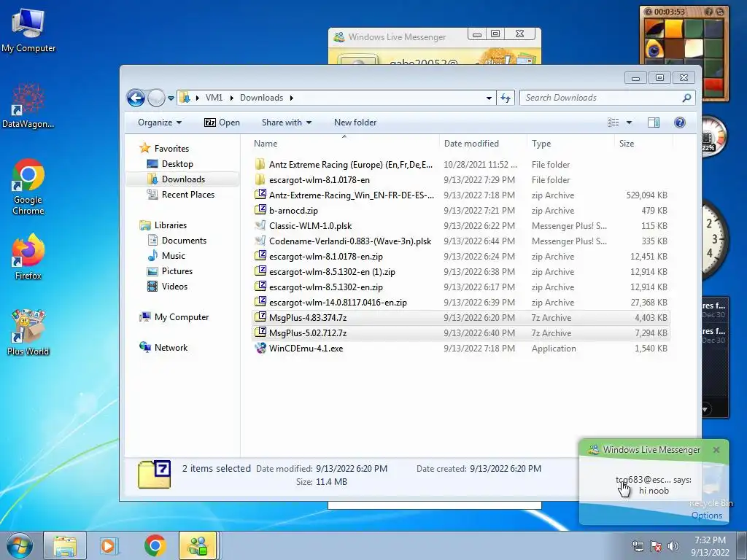The image size is (747, 560).
Task: Sort by Type column header
Action: (x=570, y=144)
